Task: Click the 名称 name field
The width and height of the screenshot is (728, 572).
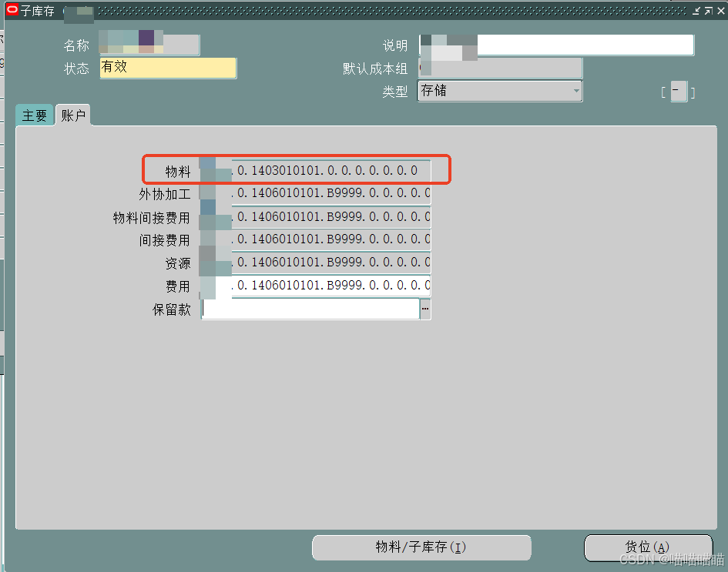Action: [149, 45]
